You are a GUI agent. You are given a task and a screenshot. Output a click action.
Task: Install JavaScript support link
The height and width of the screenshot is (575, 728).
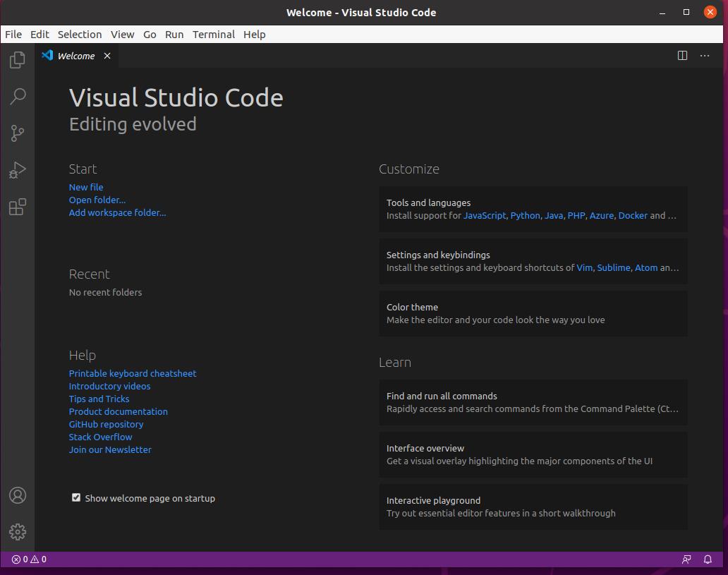[x=484, y=215]
